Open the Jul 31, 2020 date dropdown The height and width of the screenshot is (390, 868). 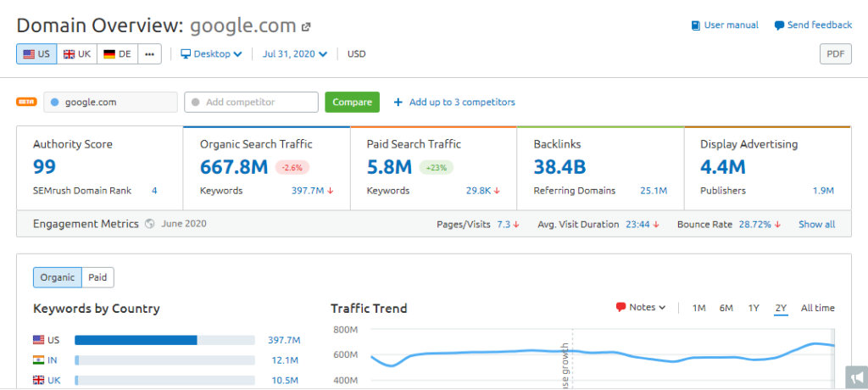[x=294, y=54]
